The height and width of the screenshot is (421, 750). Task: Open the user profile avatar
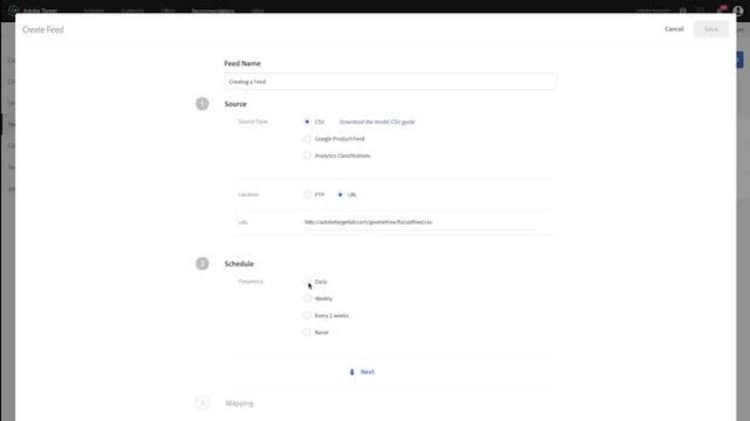click(x=738, y=11)
